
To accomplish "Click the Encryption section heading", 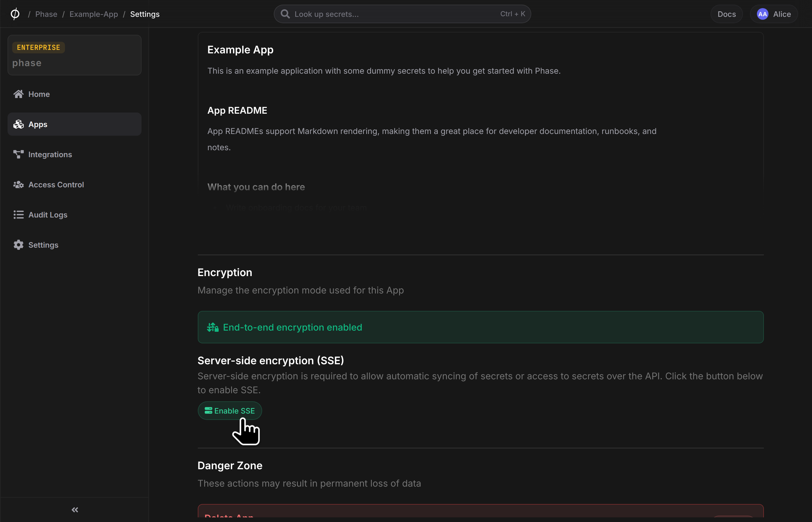I will pyautogui.click(x=225, y=273).
